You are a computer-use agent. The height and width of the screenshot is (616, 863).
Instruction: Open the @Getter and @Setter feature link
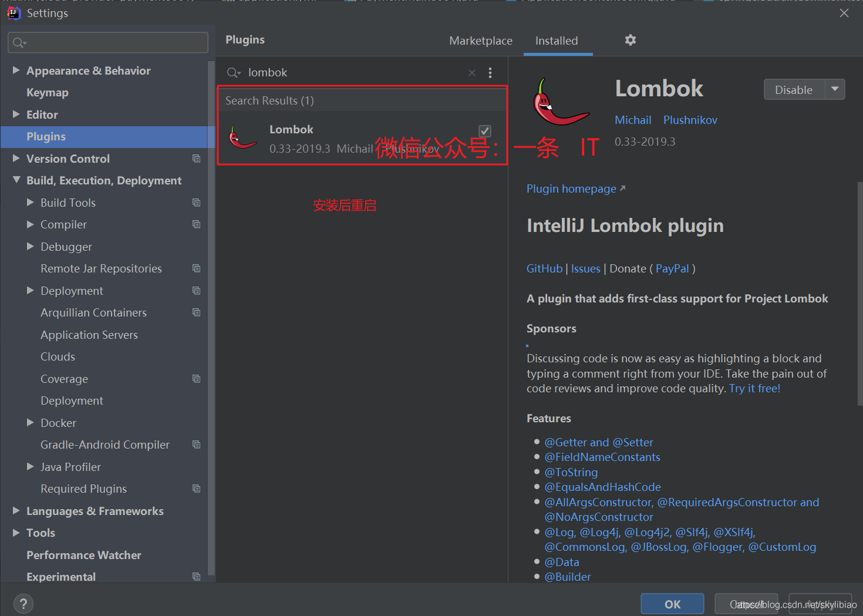(x=599, y=442)
